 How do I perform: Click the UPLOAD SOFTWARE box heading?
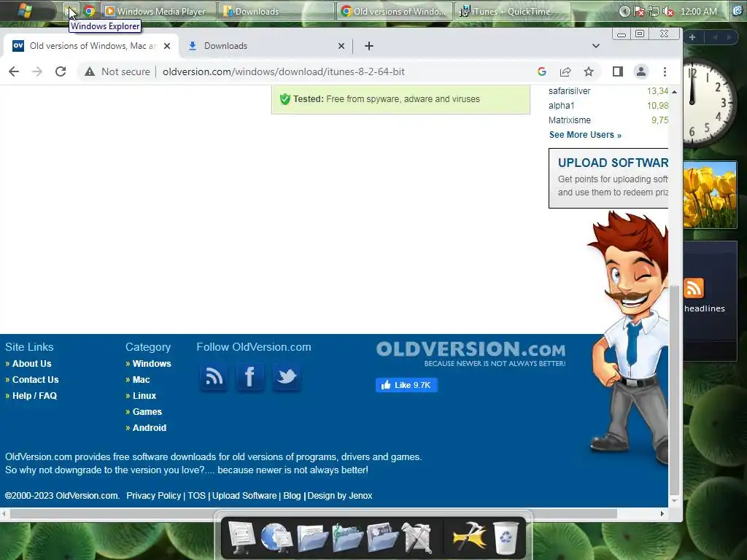click(613, 163)
